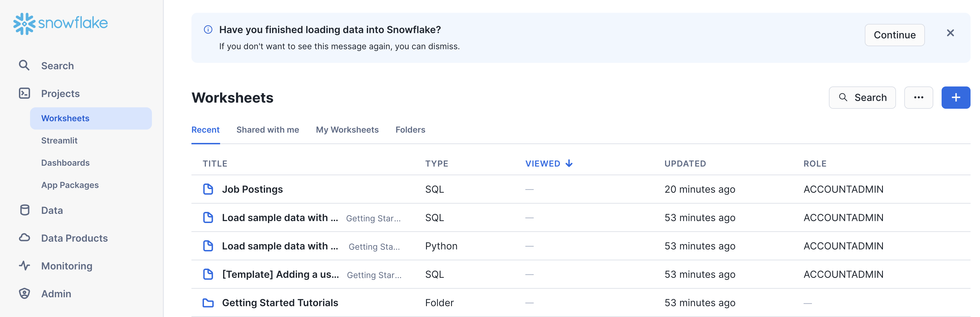Select the My Worksheets tab
This screenshot has width=980, height=317.
[x=347, y=130]
